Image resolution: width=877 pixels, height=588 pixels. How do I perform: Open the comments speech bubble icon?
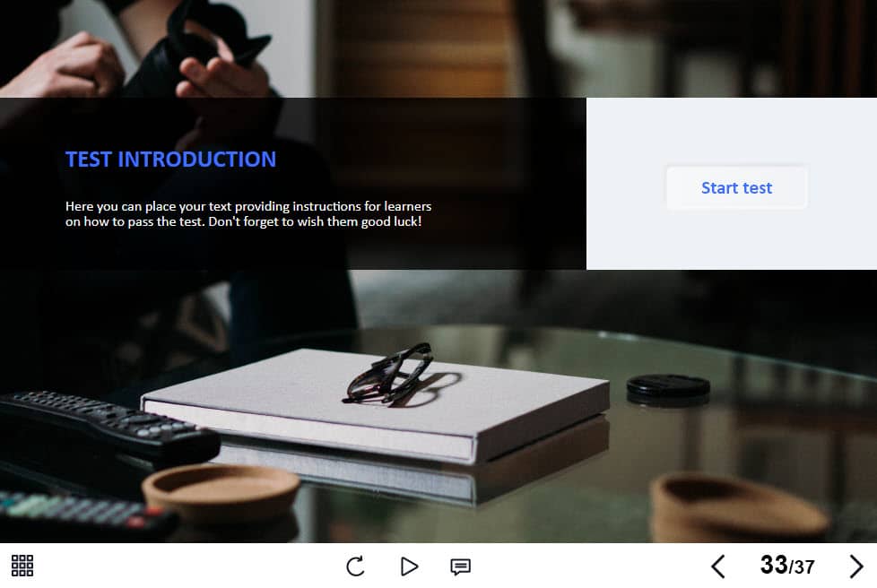(x=460, y=566)
